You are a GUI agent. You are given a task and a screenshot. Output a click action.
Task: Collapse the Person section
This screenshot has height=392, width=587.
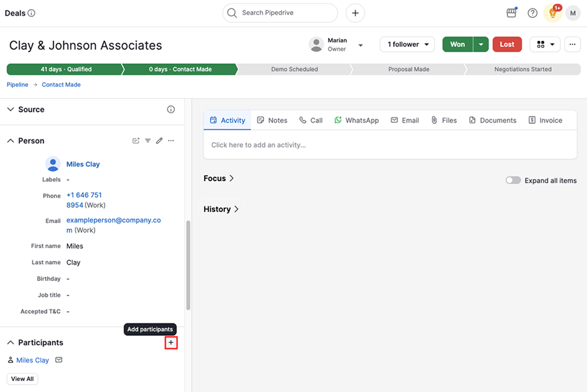pyautogui.click(x=11, y=141)
